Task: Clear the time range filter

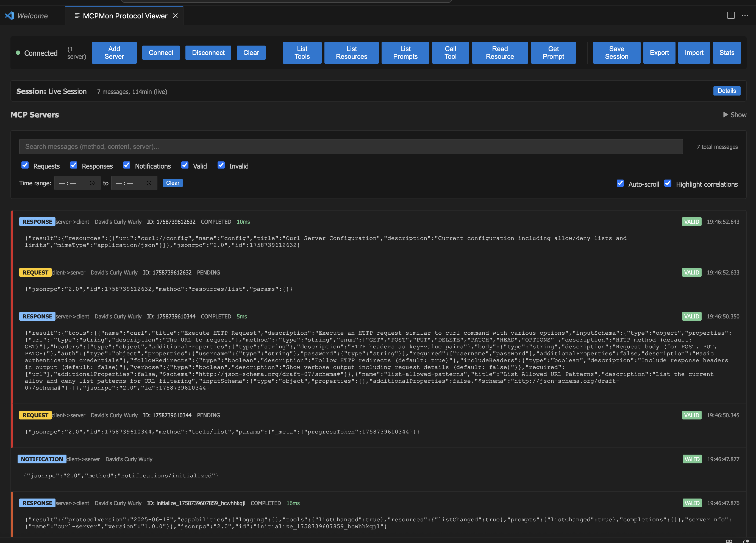Action: (172, 183)
